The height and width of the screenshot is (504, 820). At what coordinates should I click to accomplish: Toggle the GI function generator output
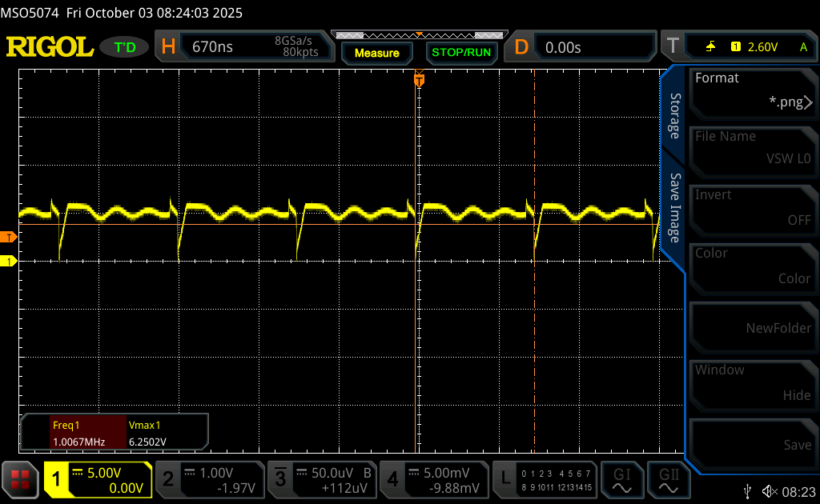tap(621, 480)
